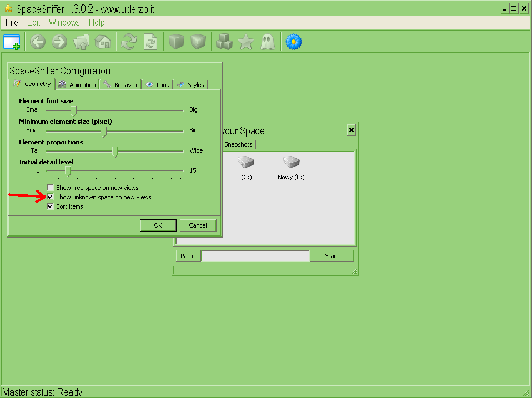Toggle the Sort items checkbox
532x398 pixels.
pyautogui.click(x=50, y=206)
